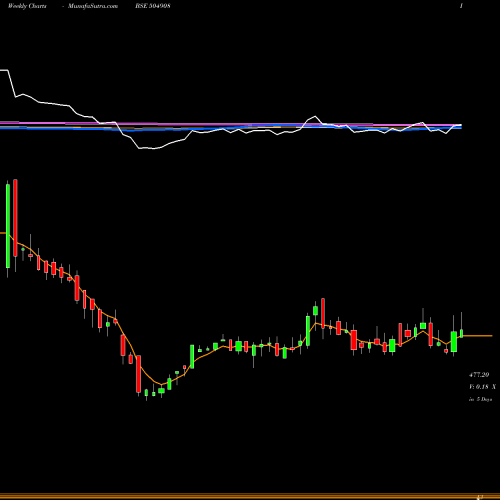
Task: Click the "V: 0.18 X" volume text
Action: (x=482, y=387)
